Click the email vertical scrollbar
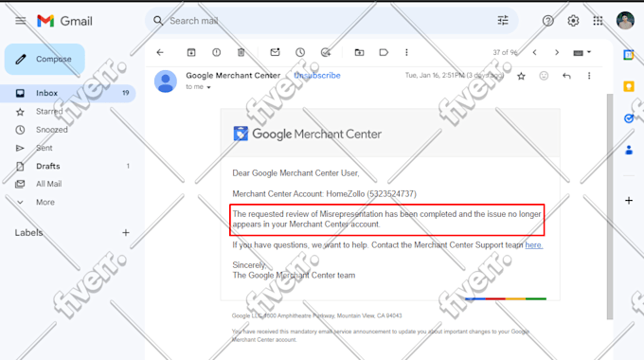 click(610, 207)
